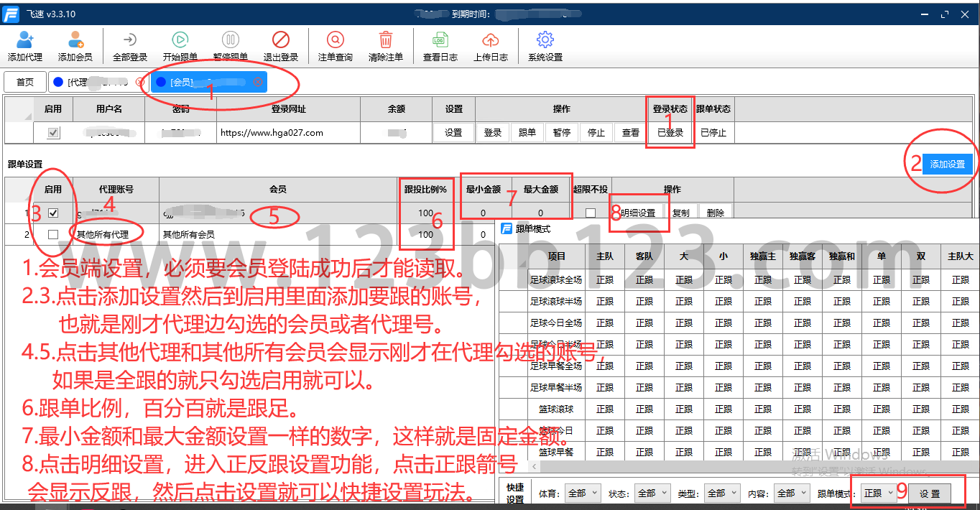The image size is (980, 510).
Task: Click 正跟 cell for 足球滚球全场 主队
Action: (605, 280)
